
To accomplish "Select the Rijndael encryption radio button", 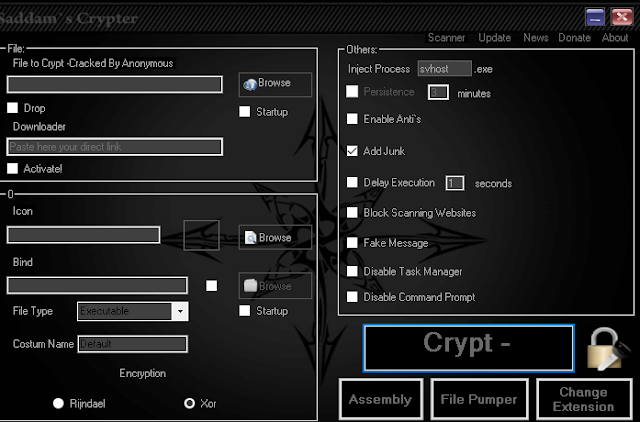I will (x=59, y=404).
